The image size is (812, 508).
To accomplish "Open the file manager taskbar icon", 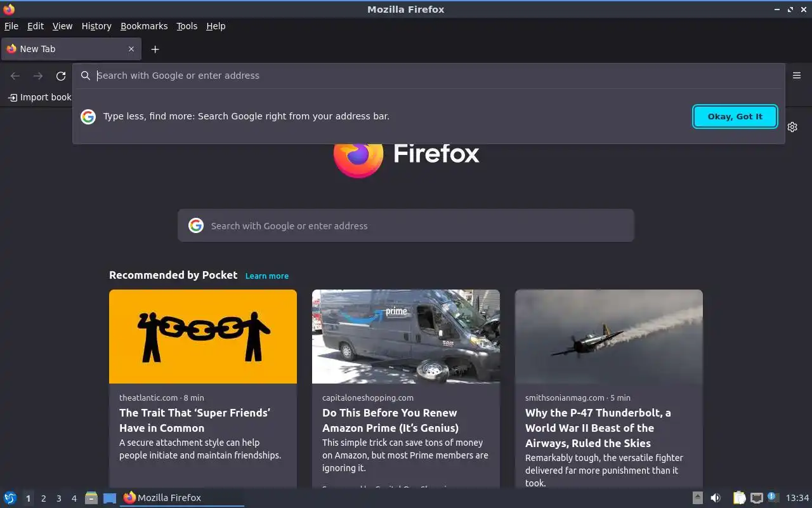I will click(91, 498).
